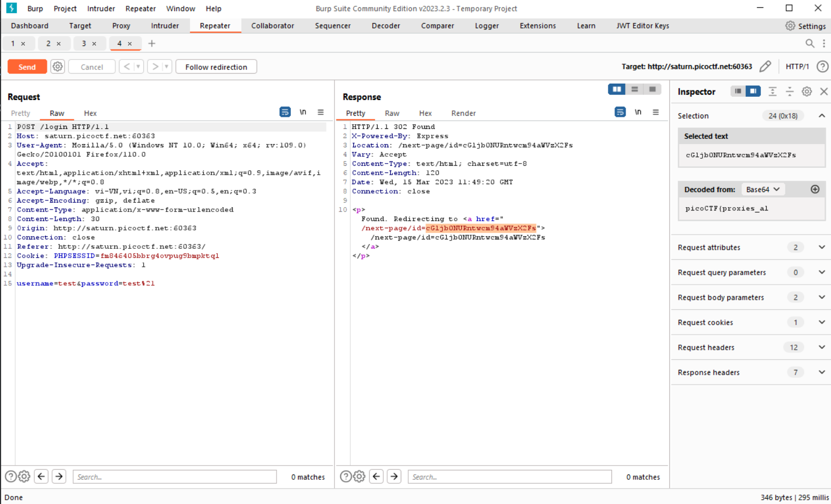Open request search settings gear
Image resolution: width=831 pixels, height=504 pixels.
(24, 477)
